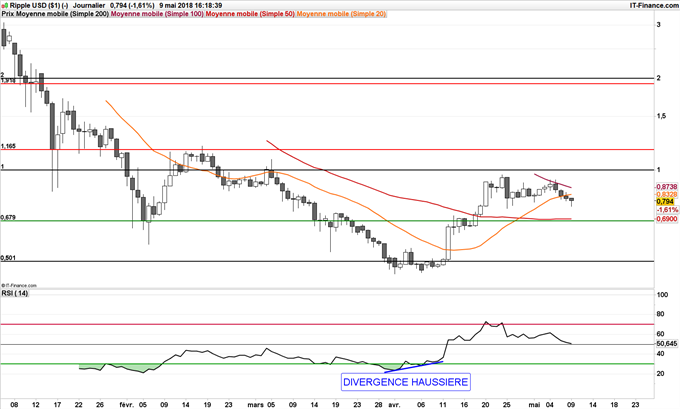Click the 'févr.' date label on the time axis
The width and height of the screenshot is (680, 409).
coord(127,405)
